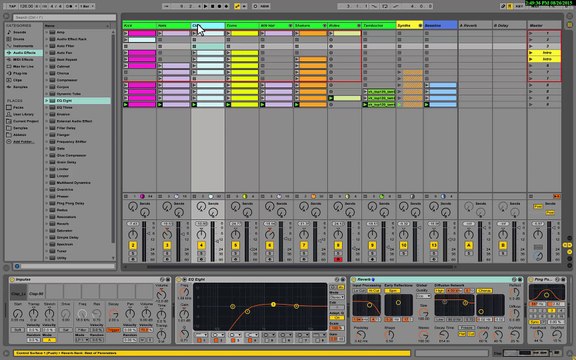Screen dimensions: 576x360
Task: Select the Hats track header
Action: [173, 26]
